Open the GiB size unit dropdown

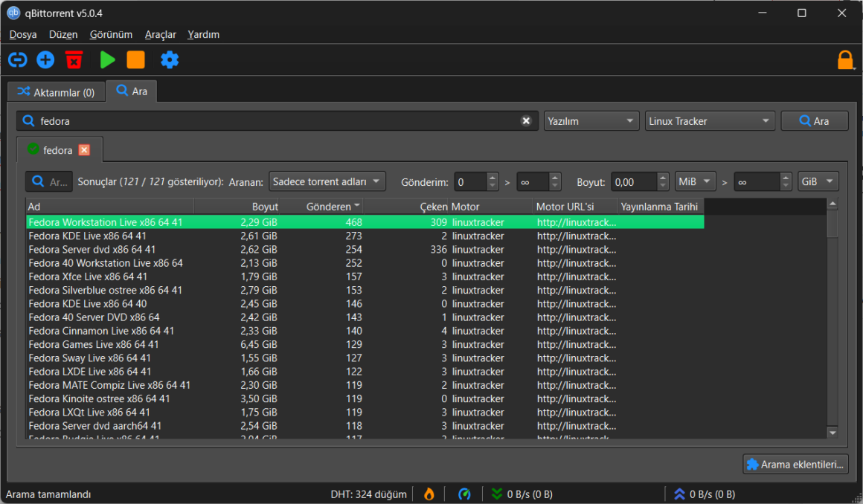[x=818, y=181]
